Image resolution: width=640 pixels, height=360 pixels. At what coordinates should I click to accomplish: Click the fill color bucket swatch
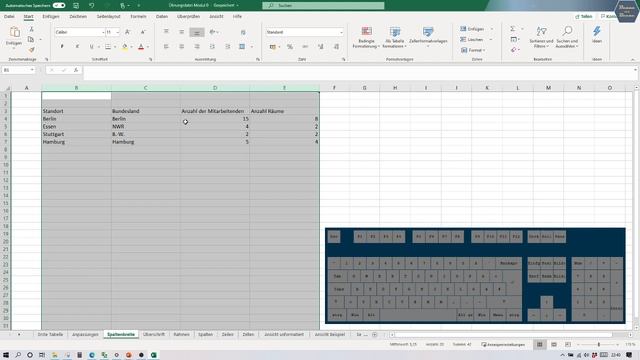tap(125, 47)
